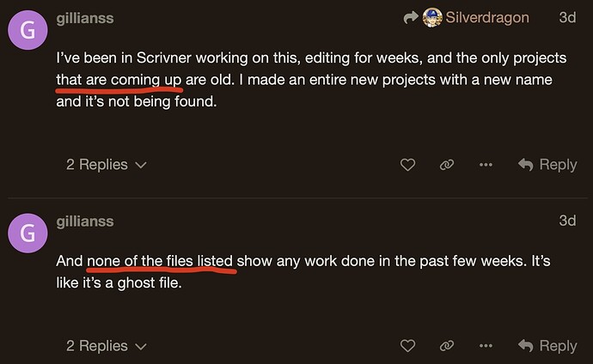Image resolution: width=593 pixels, height=364 pixels.
Task: Open Silverdragon's small avatar image
Action: coord(432,17)
